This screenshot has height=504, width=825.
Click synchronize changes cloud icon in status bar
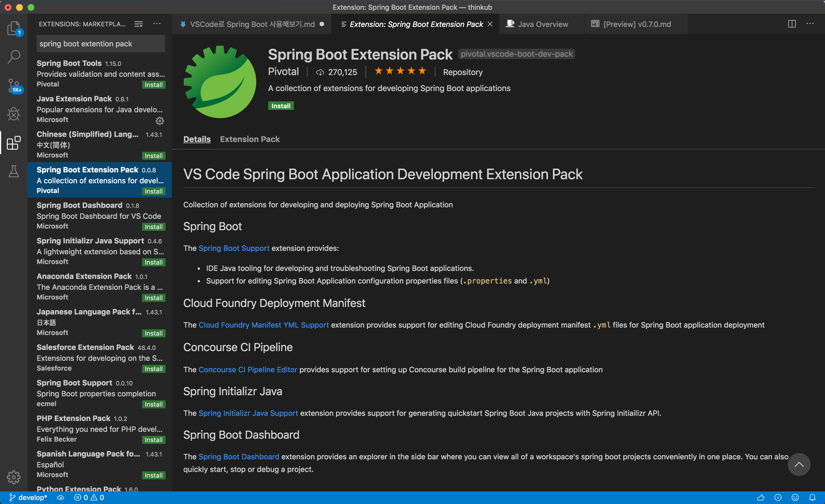coord(60,498)
